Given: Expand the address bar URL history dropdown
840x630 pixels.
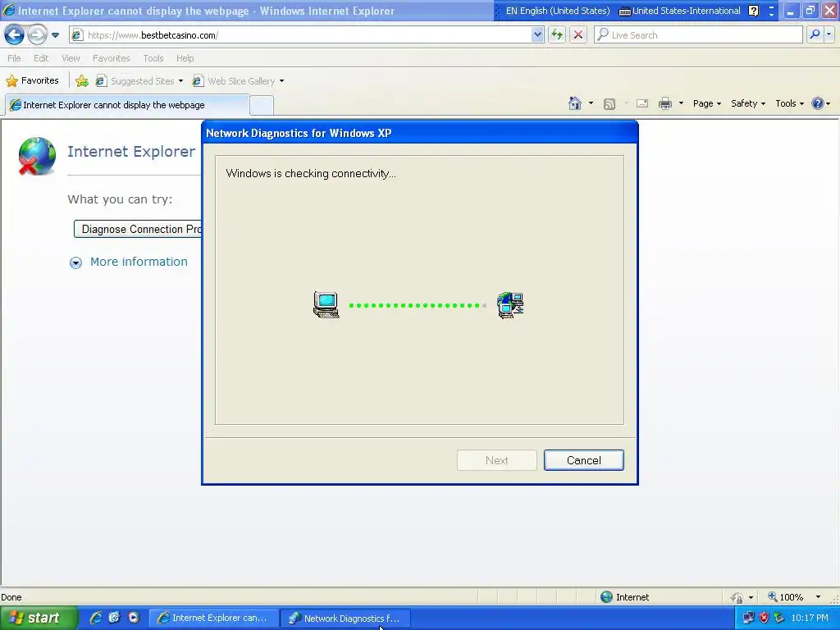Looking at the screenshot, I should point(538,35).
